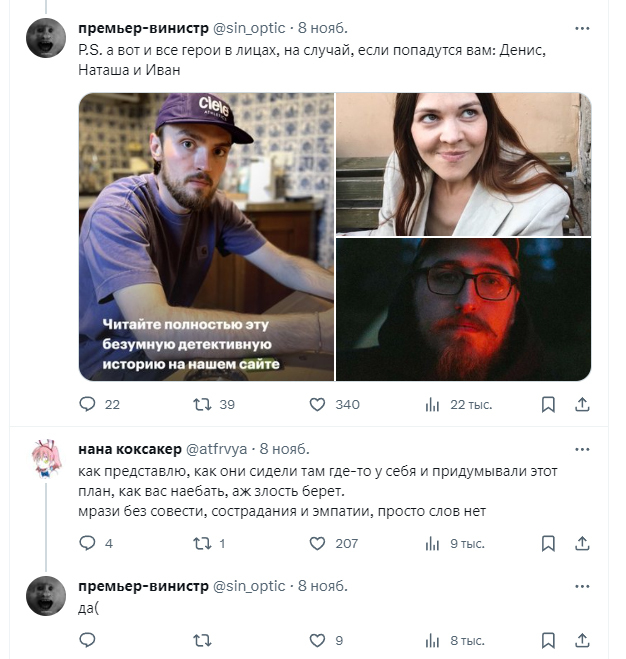The image size is (626, 659).
Task: View analytics of the 22 тыс. views post
Action: point(433,405)
